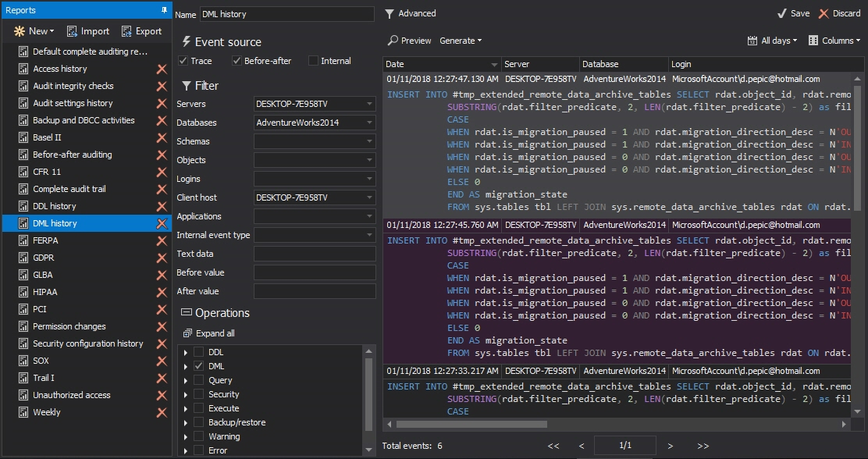The height and width of the screenshot is (459, 868).
Task: Discard changes to the report
Action: pos(840,13)
